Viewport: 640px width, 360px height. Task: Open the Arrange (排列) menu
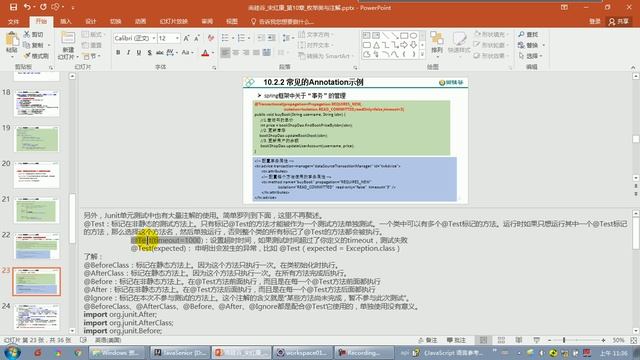(x=437, y=44)
